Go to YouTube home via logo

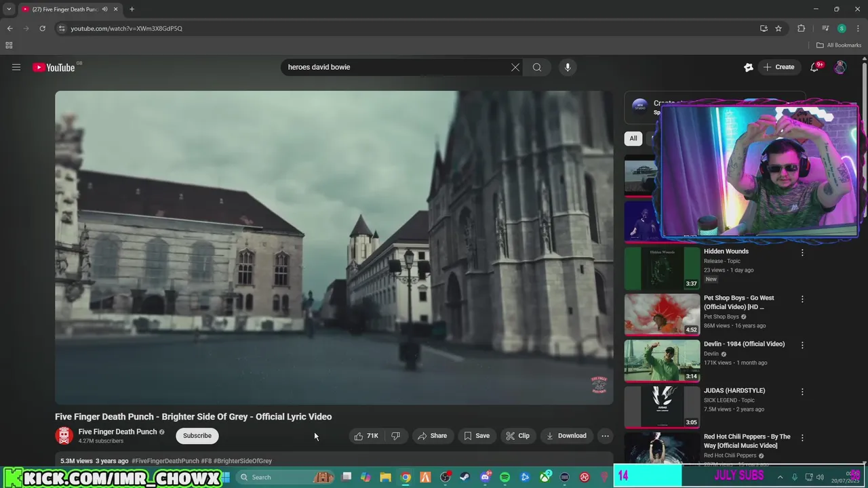54,67
